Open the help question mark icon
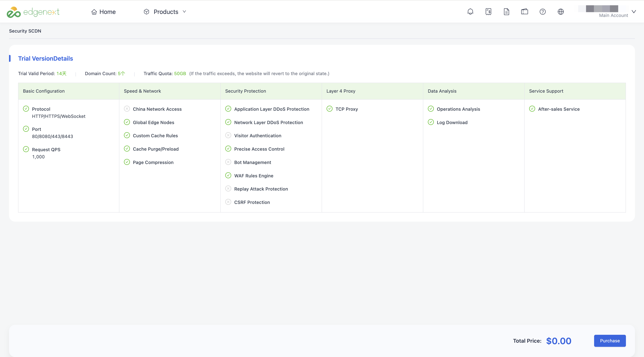 (x=543, y=11)
